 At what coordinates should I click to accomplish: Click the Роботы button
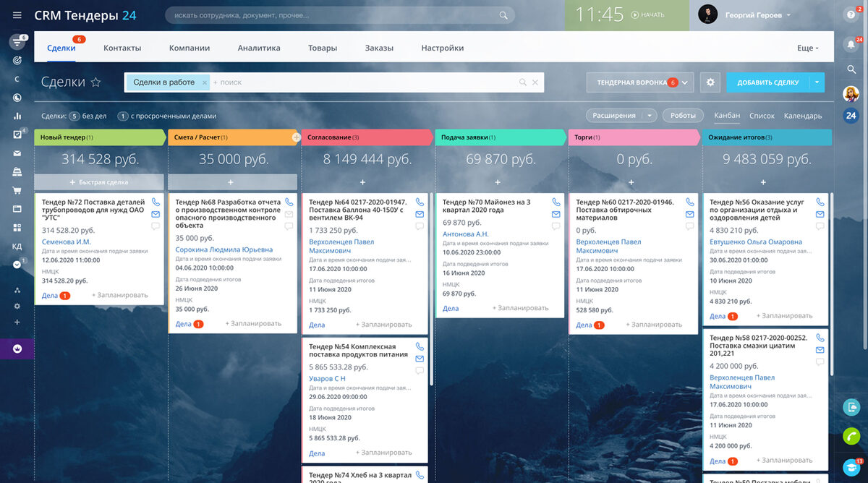pos(683,116)
